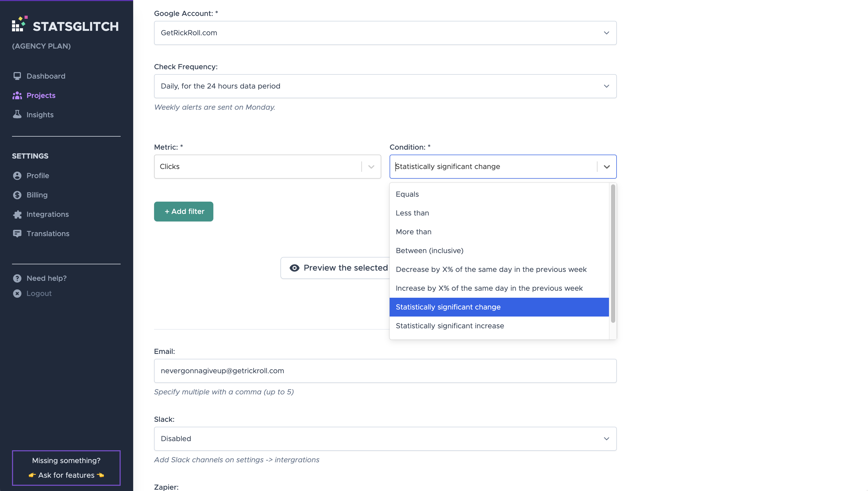Click the (AGENCY PLAN) label
Viewport: 868px width, 491px height.
[42, 46]
